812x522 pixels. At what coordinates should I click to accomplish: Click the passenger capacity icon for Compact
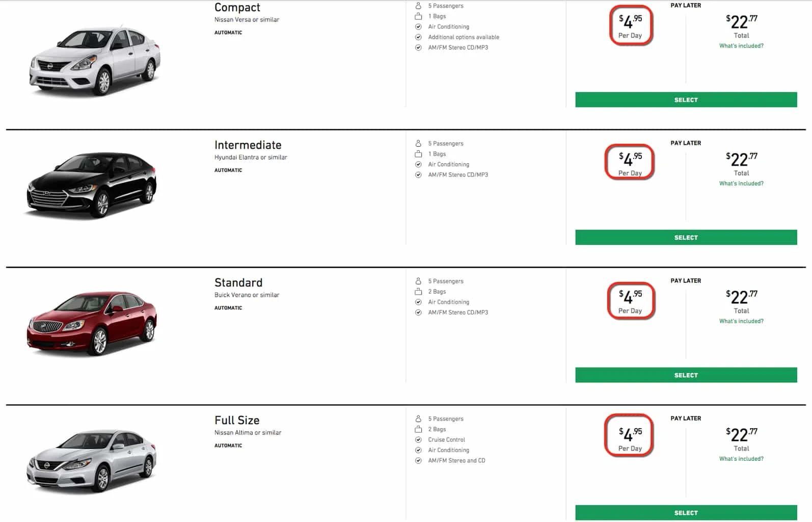tap(418, 6)
